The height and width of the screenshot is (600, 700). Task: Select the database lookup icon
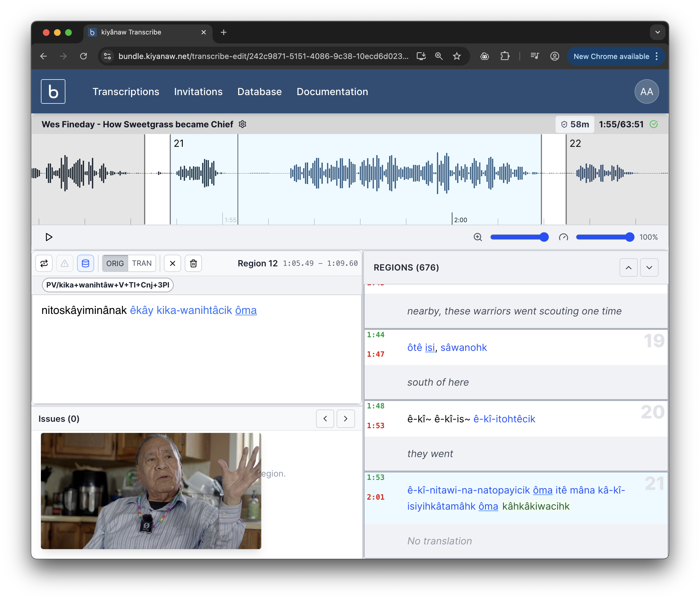(85, 263)
